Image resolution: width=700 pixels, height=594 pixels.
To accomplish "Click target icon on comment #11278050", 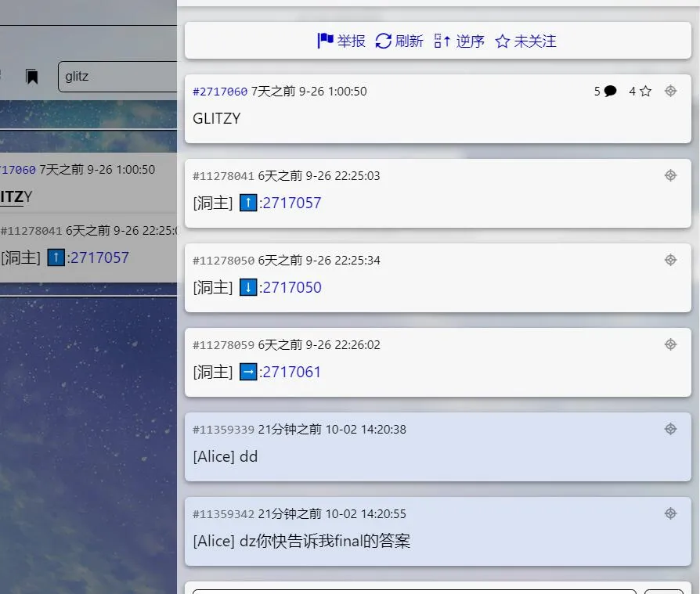I will point(670,260).
